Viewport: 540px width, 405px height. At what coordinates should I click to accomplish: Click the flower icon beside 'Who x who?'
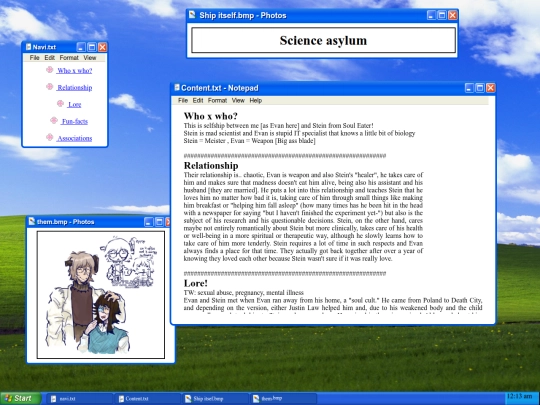[50, 70]
